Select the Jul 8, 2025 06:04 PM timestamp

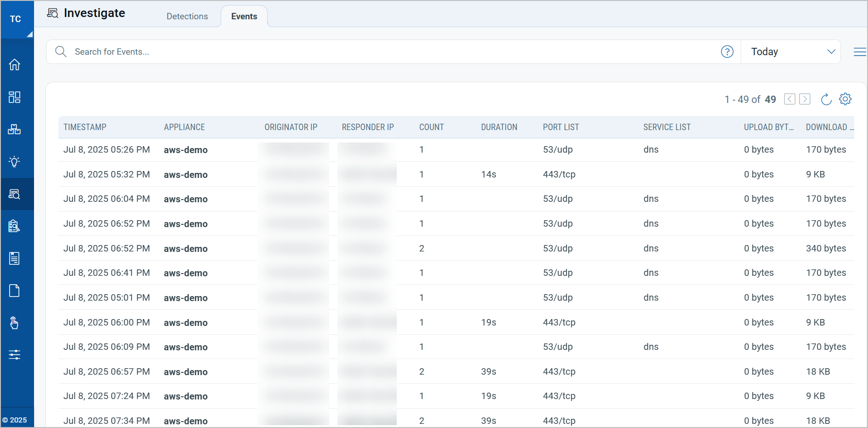tap(107, 199)
